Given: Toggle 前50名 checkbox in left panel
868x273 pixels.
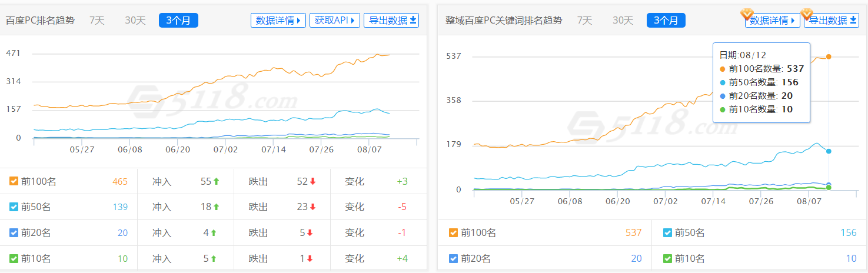Looking at the screenshot, I should click(x=14, y=207).
